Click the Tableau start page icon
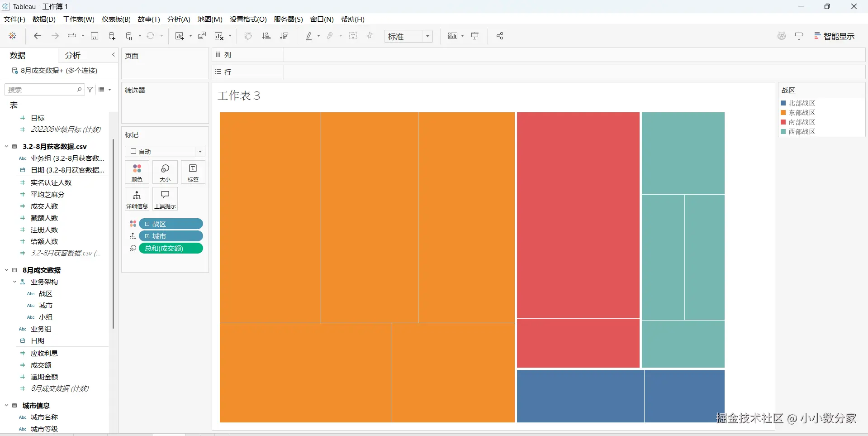Viewport: 868px width, 436px height. tap(13, 36)
